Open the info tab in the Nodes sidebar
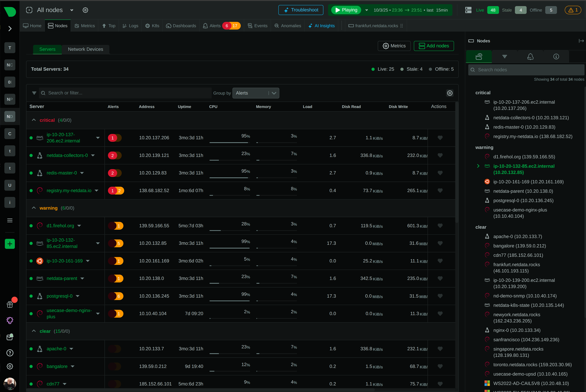Viewport: 586px width, 392px height. click(556, 56)
